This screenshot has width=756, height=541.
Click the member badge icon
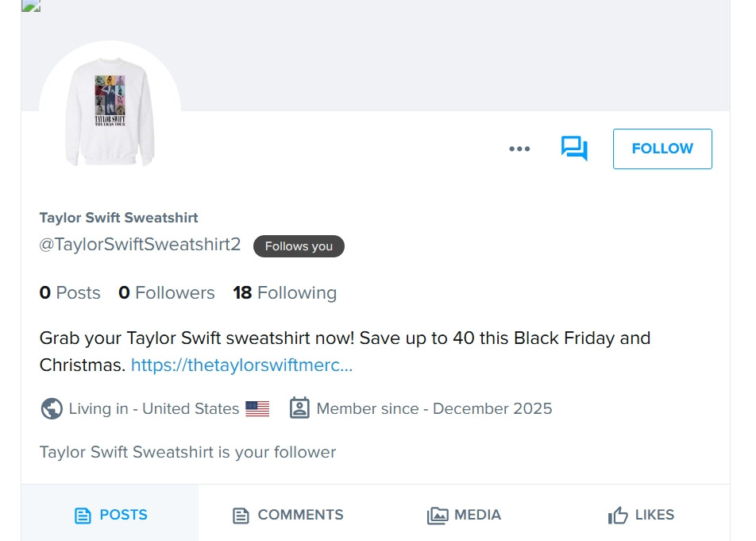point(299,408)
